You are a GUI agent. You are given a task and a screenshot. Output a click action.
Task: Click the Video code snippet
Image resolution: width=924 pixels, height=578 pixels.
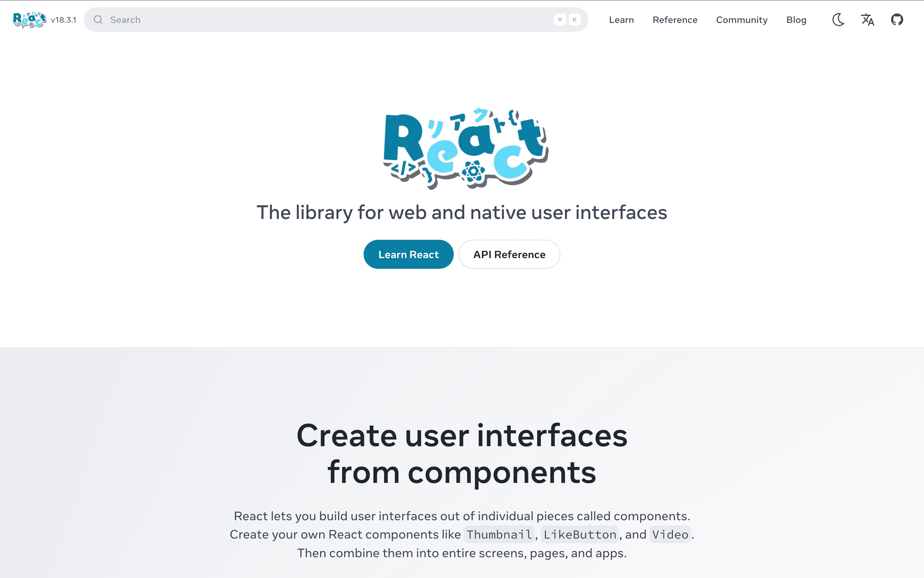coord(670,535)
